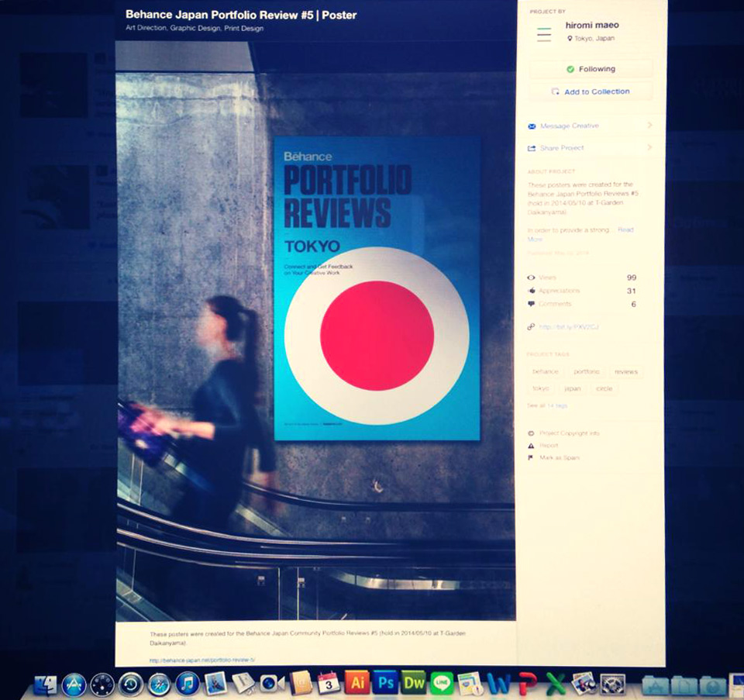Click the share icon beside Share Project
The image size is (744, 700).
pyautogui.click(x=532, y=149)
